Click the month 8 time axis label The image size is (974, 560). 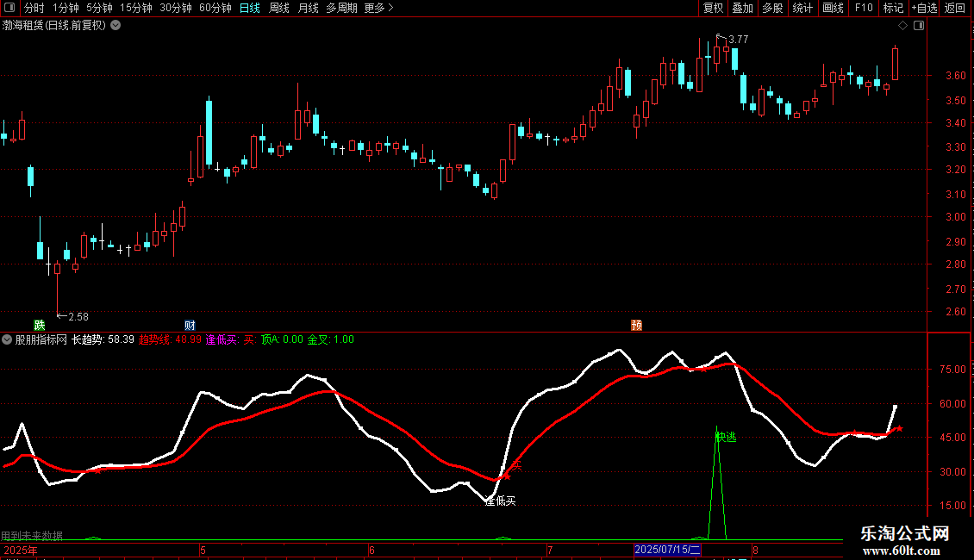(755, 551)
